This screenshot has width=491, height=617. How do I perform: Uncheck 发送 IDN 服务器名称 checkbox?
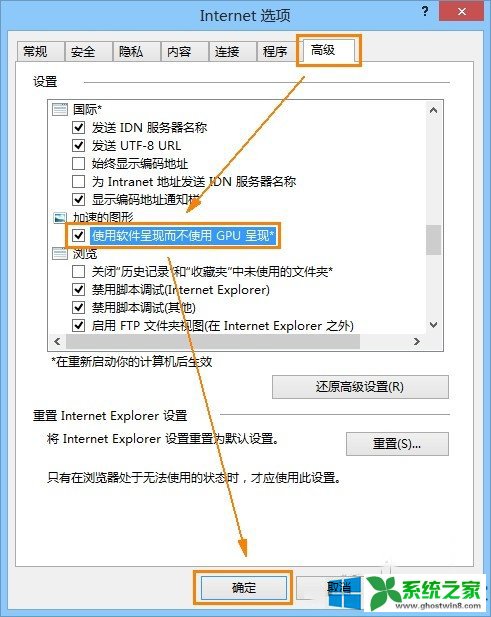[79, 127]
